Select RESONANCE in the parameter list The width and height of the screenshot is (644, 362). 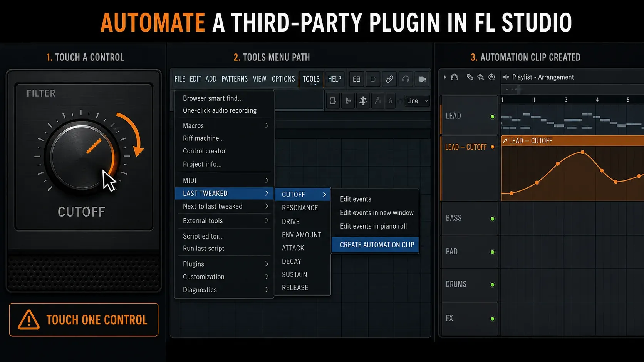click(302, 208)
